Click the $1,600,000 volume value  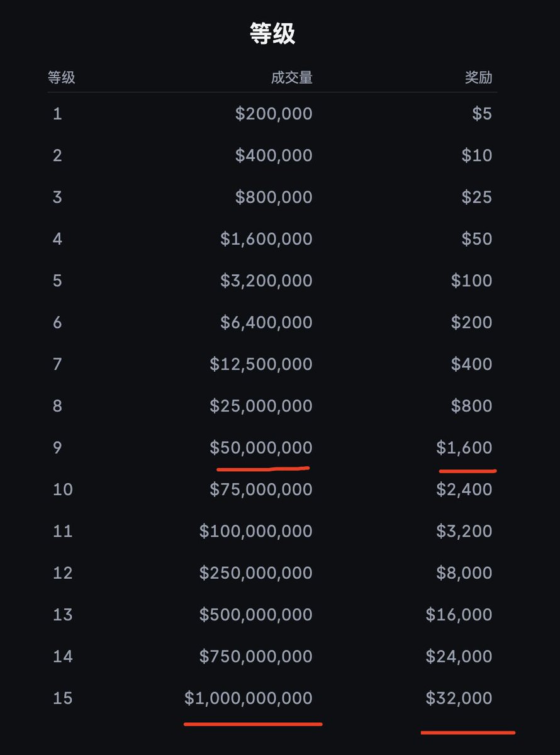point(266,239)
